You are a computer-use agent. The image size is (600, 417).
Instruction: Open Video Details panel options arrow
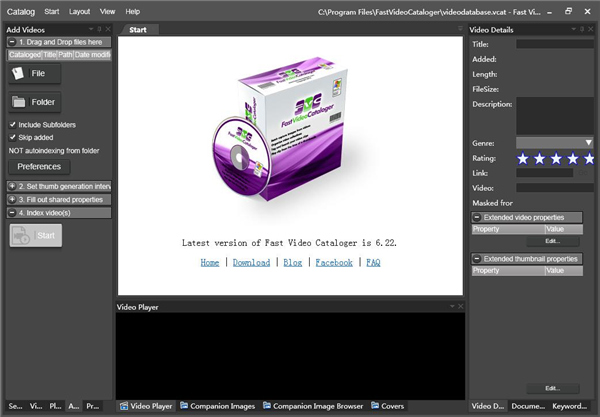click(574, 29)
